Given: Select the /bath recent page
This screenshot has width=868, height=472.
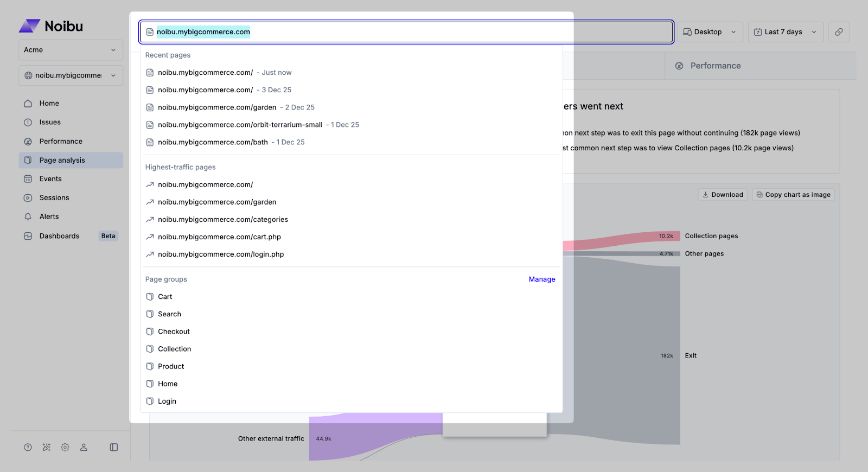Looking at the screenshot, I should 352,142.
